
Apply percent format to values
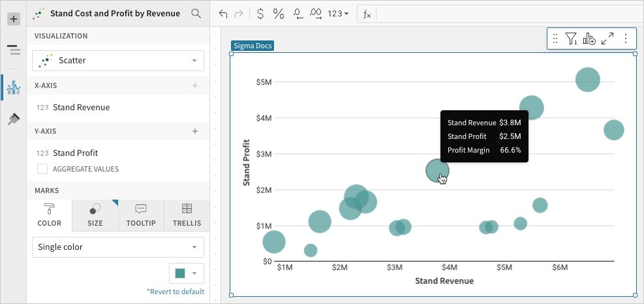279,13
